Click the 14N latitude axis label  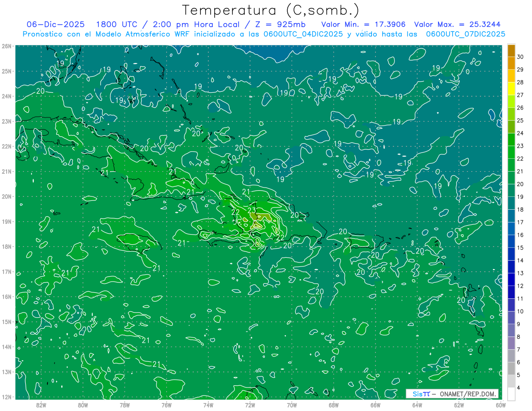point(7,347)
